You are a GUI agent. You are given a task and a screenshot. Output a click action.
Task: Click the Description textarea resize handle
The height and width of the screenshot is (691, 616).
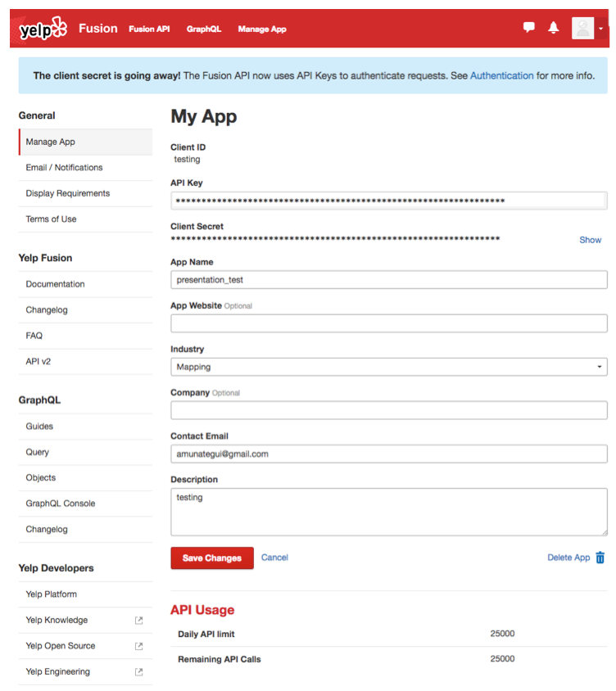point(605,533)
